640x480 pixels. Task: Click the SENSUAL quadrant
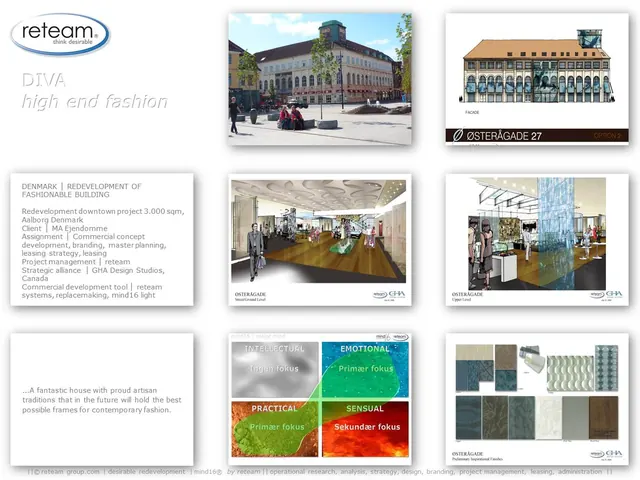pos(365,429)
